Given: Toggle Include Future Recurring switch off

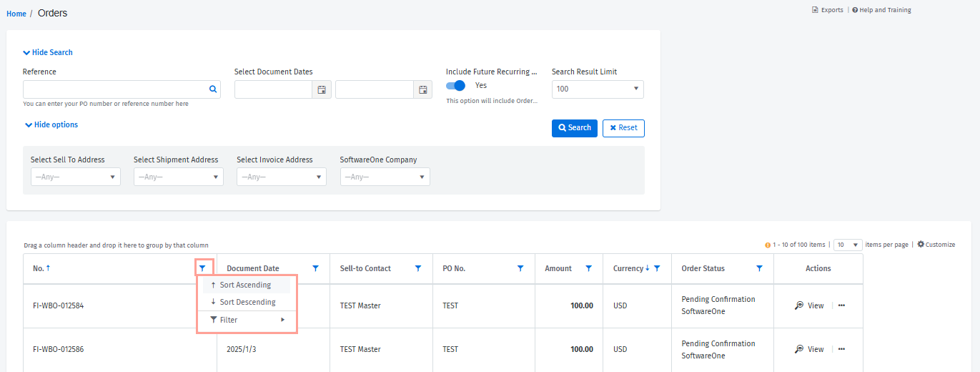Looking at the screenshot, I should pos(455,86).
